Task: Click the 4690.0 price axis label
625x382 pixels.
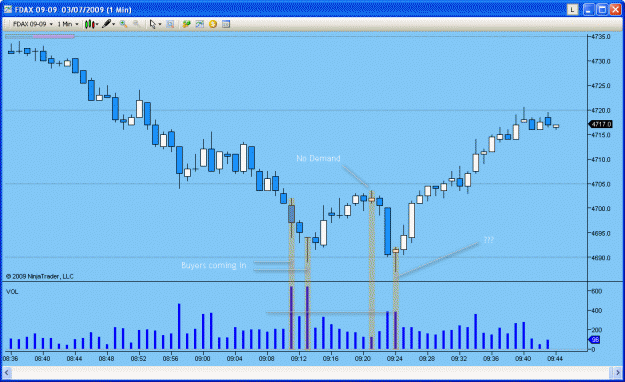Action: click(x=601, y=258)
